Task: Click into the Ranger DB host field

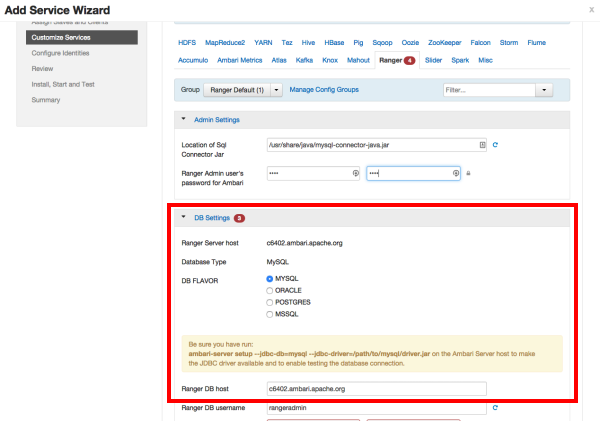Action: (x=376, y=388)
